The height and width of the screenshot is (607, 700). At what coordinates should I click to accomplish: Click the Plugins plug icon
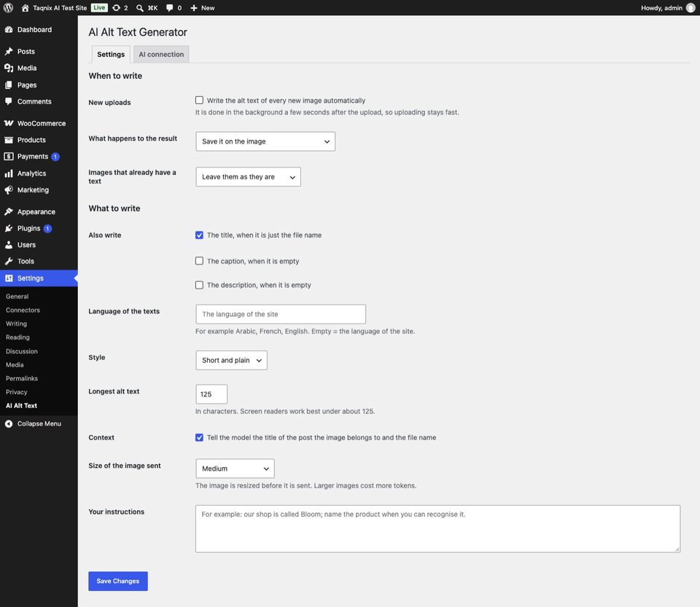9,228
